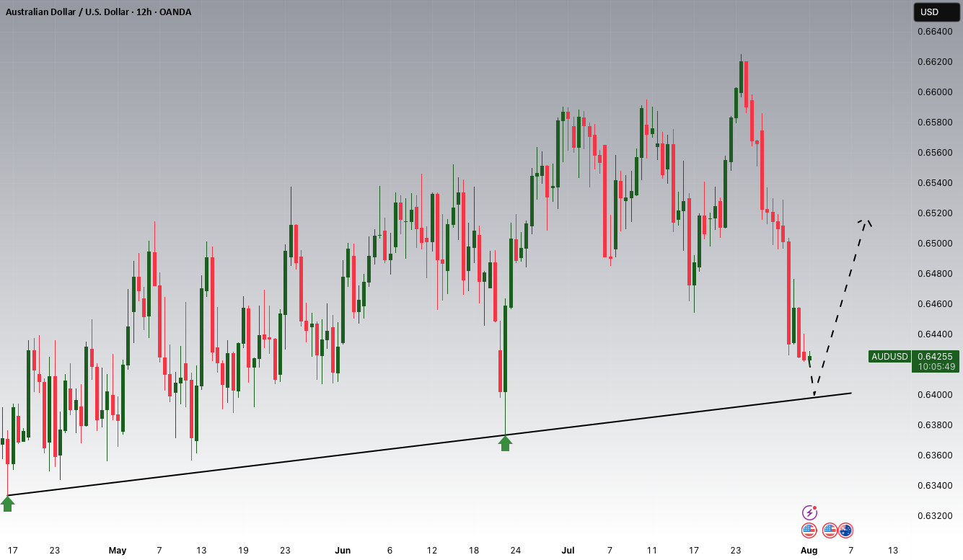This screenshot has width=963, height=560.
Task: Open the Australian flag economic event icon
Action: pos(845,530)
